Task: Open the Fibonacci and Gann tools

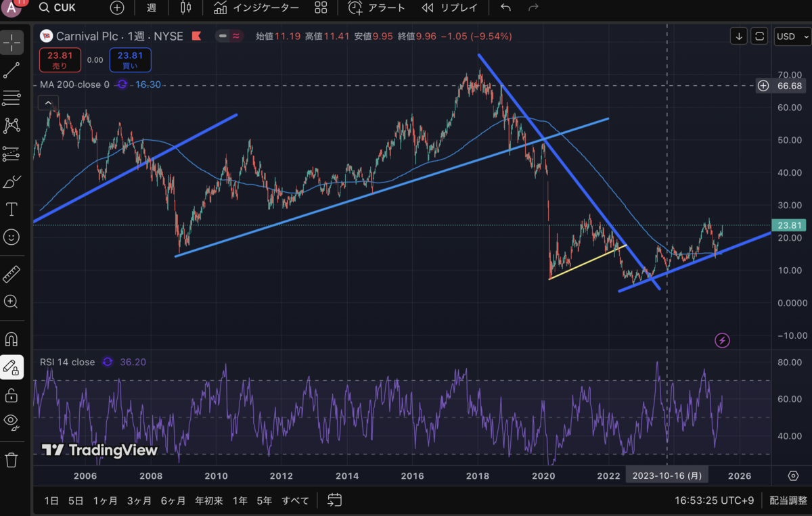Action: coord(12,97)
